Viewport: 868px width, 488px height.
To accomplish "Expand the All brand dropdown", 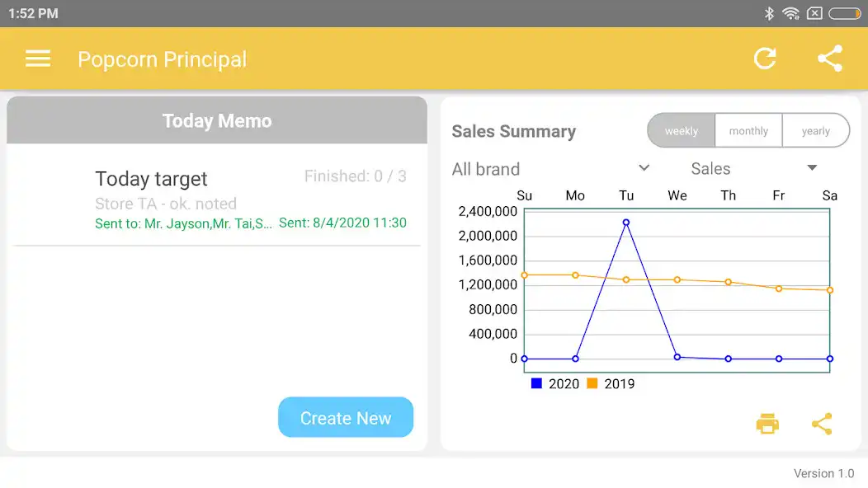I will (551, 169).
